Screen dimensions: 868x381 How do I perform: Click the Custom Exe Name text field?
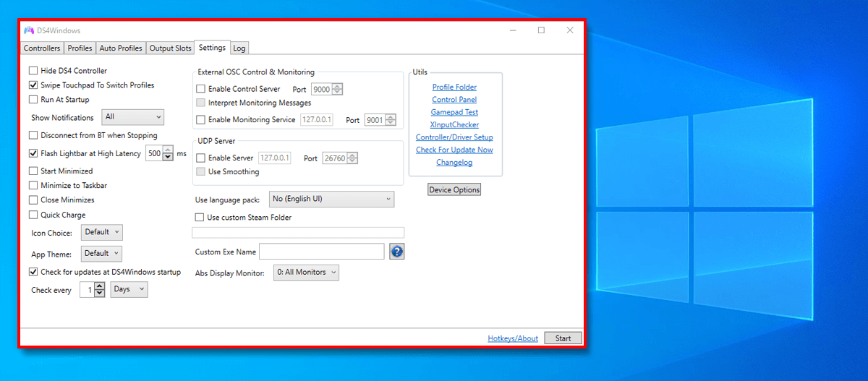(321, 252)
